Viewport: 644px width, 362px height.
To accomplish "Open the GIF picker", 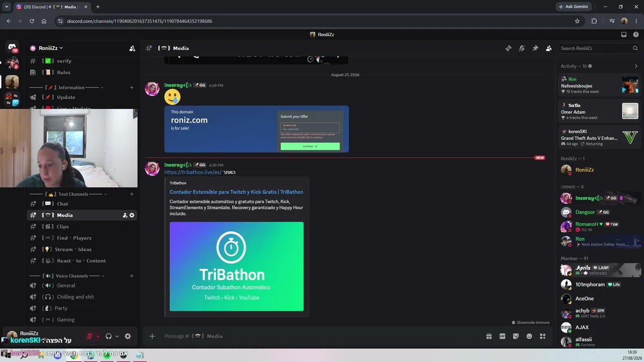I will [x=502, y=336].
